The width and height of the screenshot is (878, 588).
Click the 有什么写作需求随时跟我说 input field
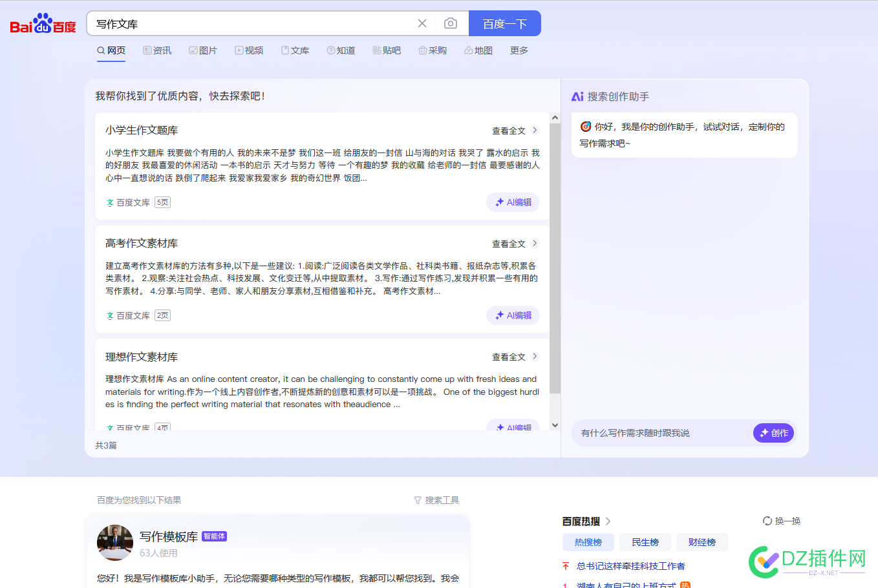[663, 433]
